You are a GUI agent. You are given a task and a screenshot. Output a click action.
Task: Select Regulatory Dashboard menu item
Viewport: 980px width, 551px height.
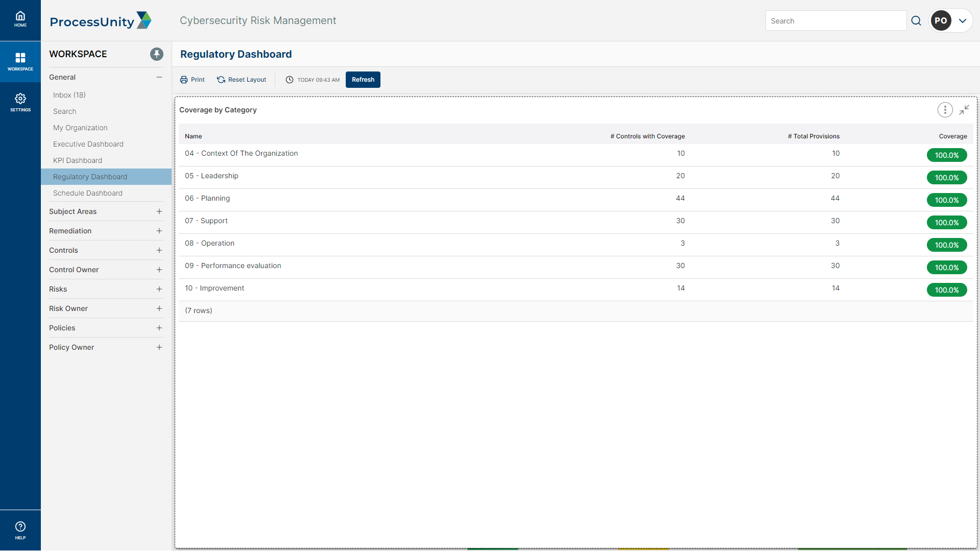pos(106,177)
